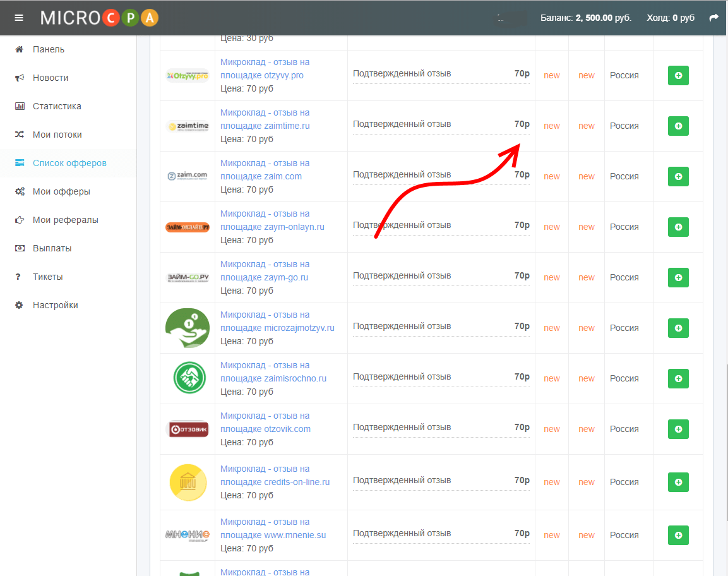Click the logout arrow icon in header

(x=713, y=18)
